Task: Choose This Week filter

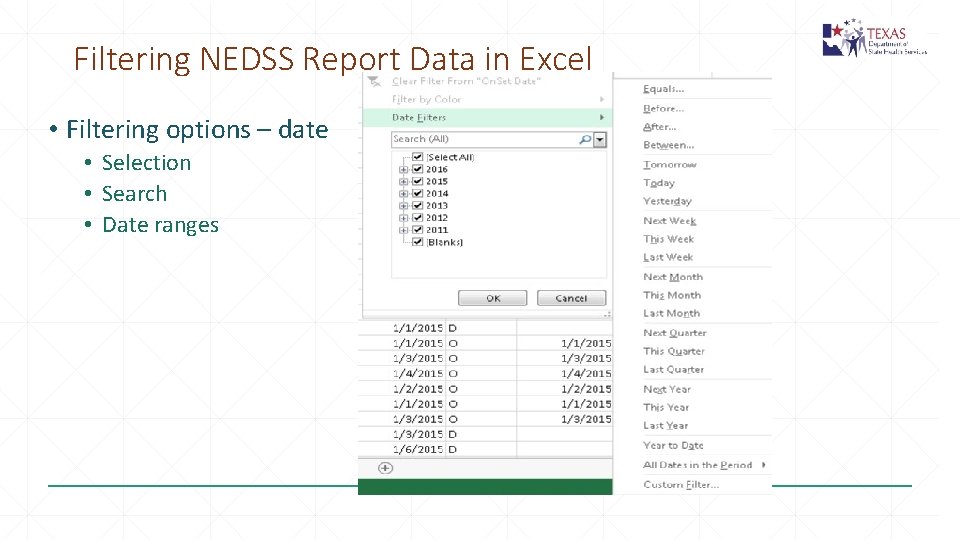Action: (x=669, y=239)
